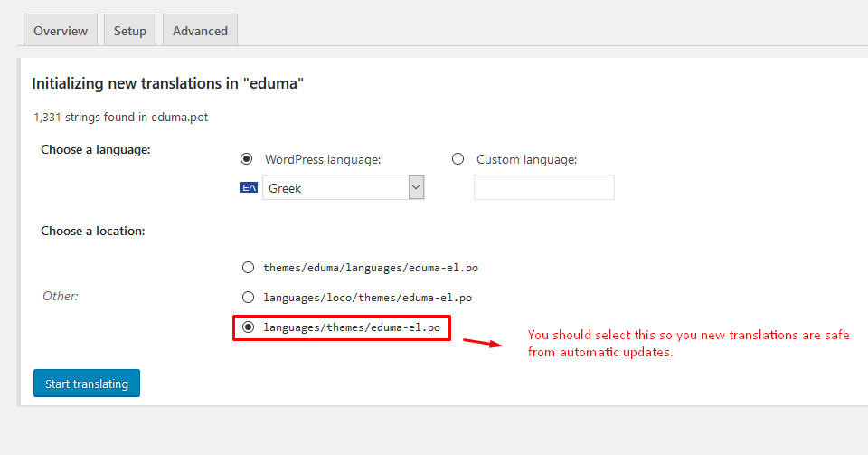This screenshot has width=868, height=455.
Task: Switch to the Setup tab
Action: 130,31
